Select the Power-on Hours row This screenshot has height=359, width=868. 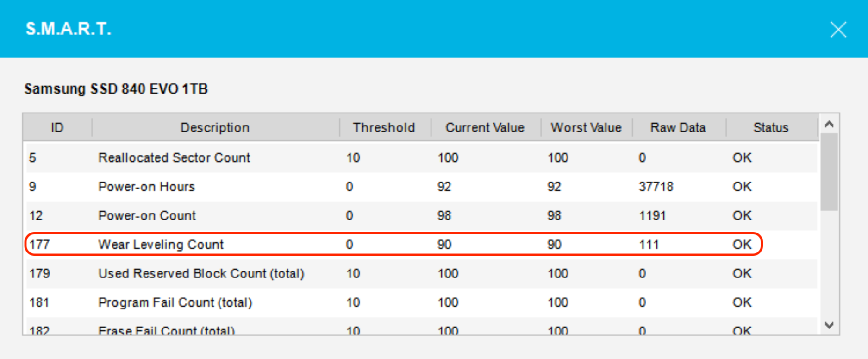(421, 187)
